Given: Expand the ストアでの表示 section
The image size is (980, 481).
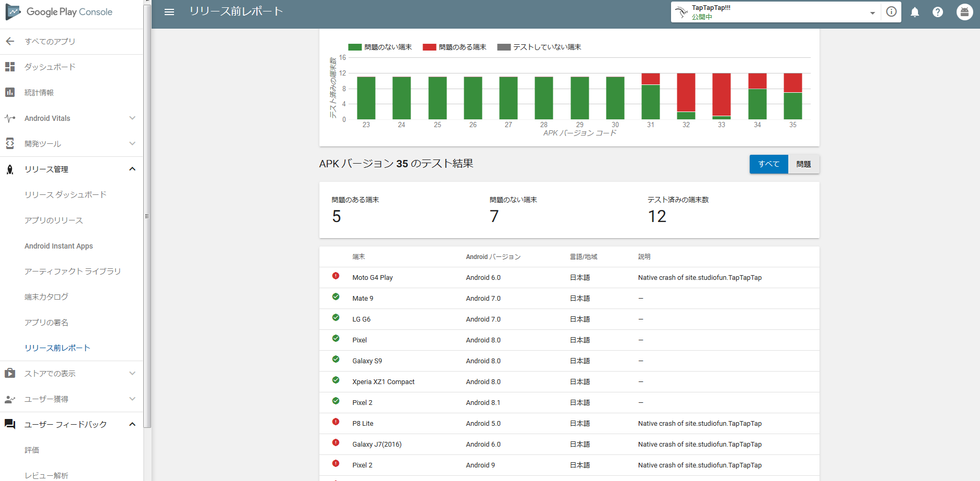Looking at the screenshot, I should [x=132, y=373].
